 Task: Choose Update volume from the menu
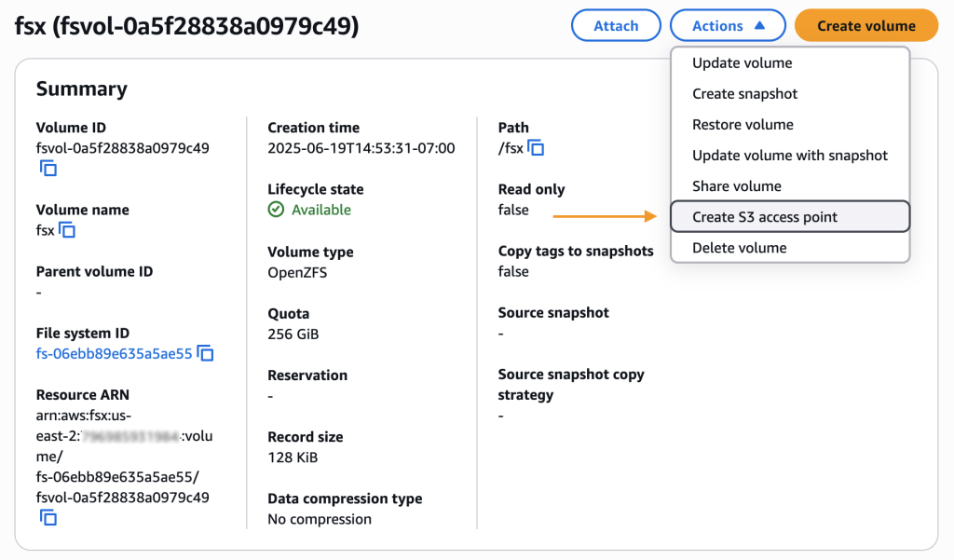(x=741, y=62)
